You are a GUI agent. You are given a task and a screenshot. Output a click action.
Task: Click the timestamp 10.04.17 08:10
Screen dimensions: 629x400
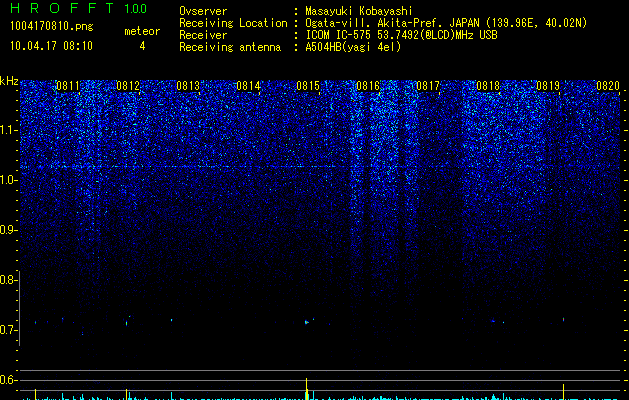(51, 46)
